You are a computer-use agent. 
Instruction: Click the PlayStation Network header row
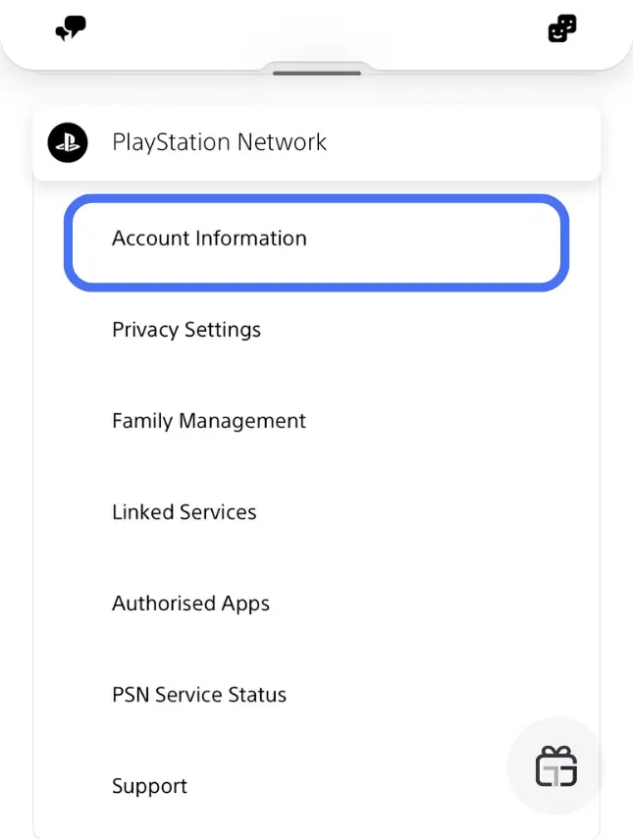coord(316,142)
